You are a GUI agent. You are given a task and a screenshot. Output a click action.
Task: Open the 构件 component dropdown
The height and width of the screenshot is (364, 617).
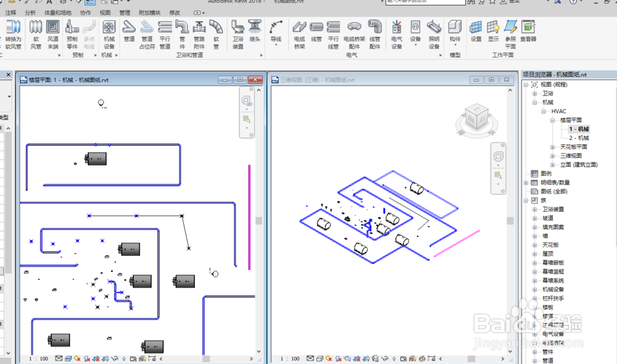(455, 45)
